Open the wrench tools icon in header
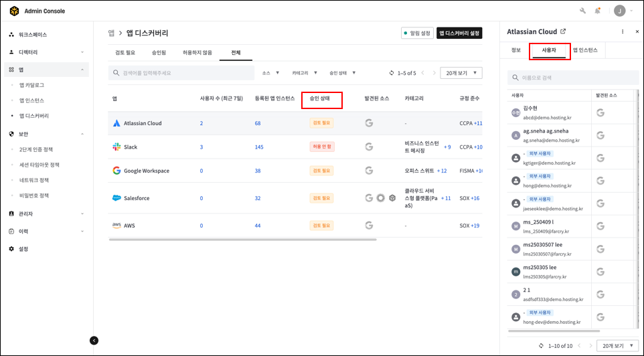The width and height of the screenshot is (644, 356). (x=582, y=11)
